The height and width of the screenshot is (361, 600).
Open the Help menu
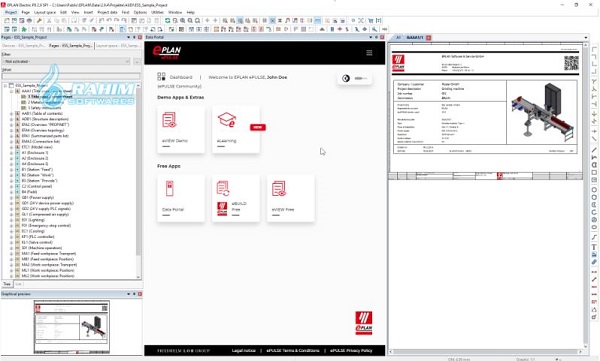coord(191,12)
